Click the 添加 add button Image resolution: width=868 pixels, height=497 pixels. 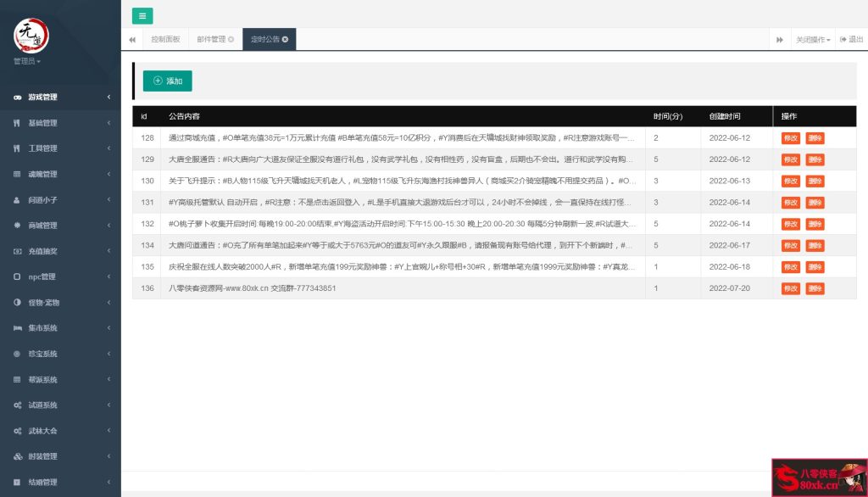pos(167,81)
